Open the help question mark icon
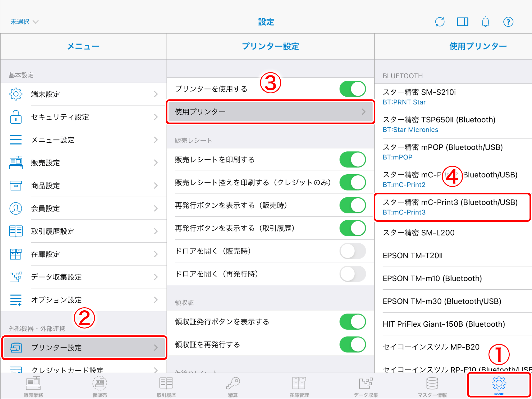 tap(508, 22)
